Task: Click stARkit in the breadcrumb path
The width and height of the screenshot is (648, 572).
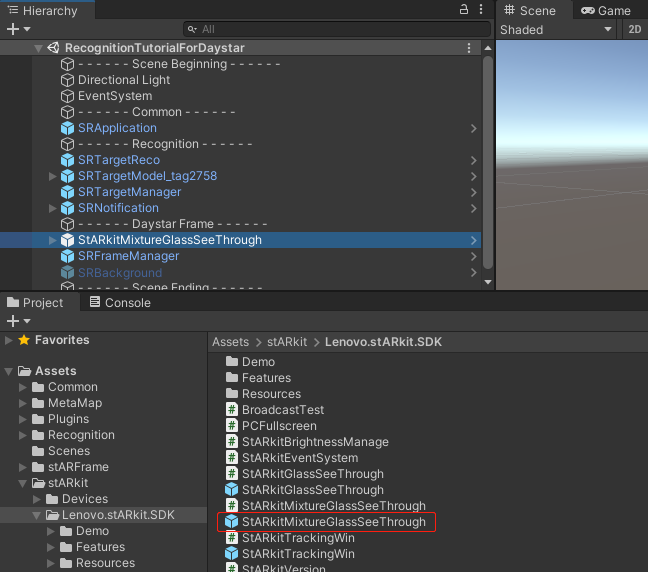Action: pos(287,342)
